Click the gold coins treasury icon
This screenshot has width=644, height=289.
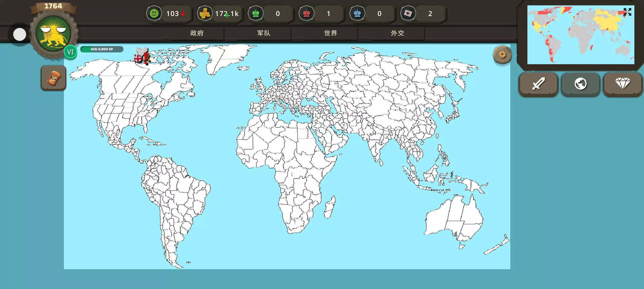point(205,13)
